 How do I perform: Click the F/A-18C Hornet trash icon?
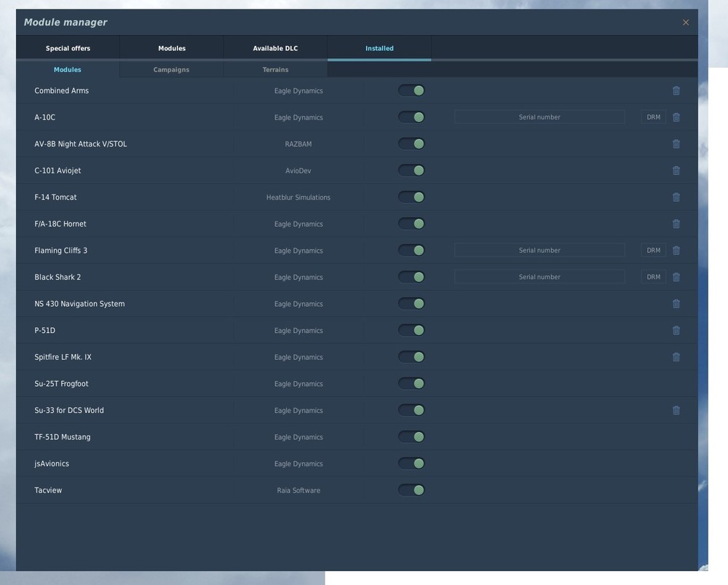pos(676,224)
